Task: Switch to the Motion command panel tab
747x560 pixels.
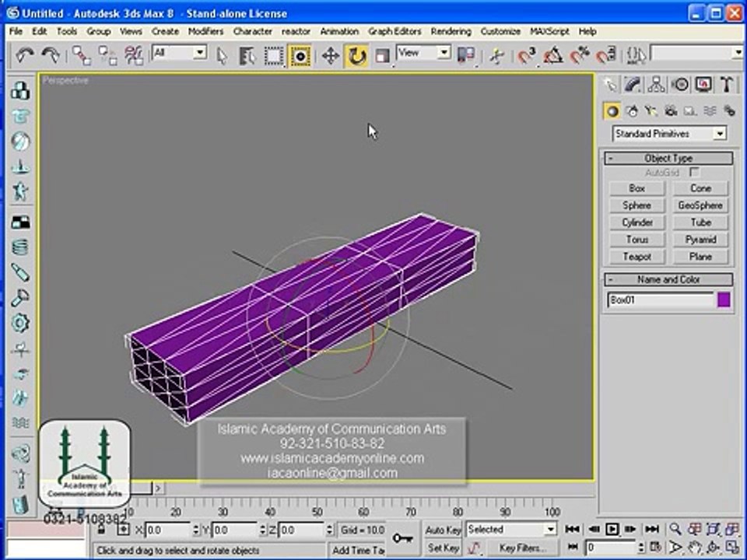Action: click(x=680, y=85)
